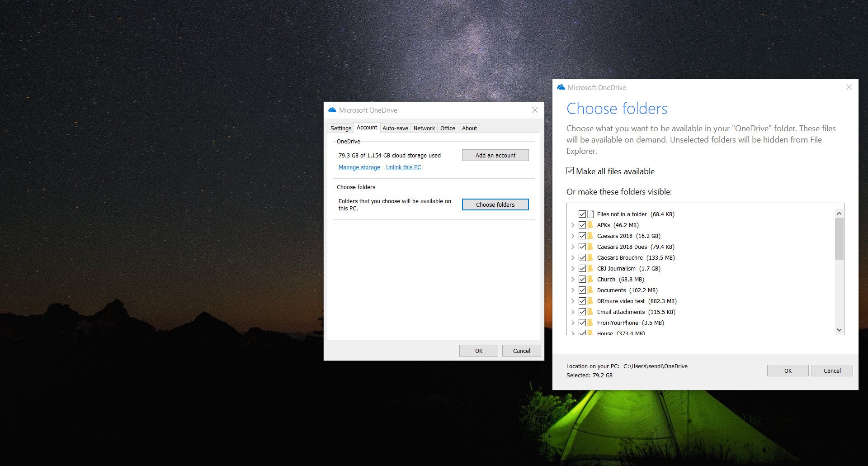Expand the Caesars 2018 (16.2 GB) folder
This screenshot has width=868, height=466.
click(x=573, y=236)
